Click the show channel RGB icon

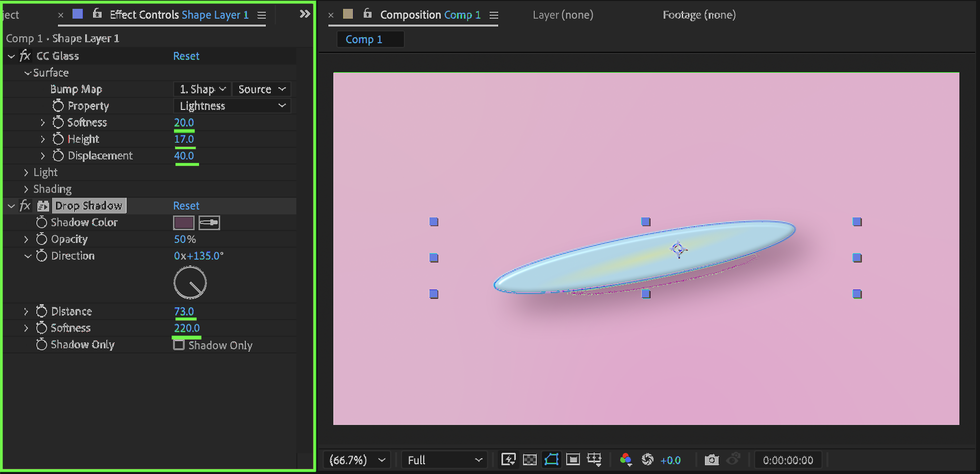[626, 460]
